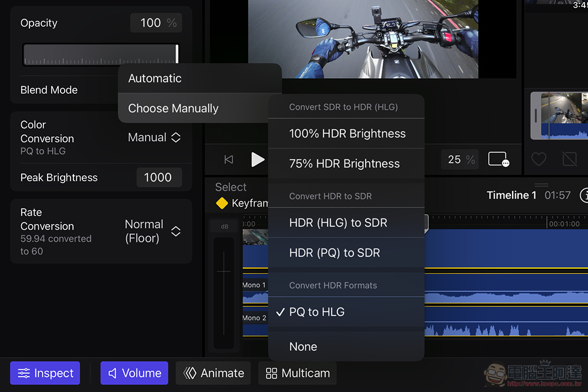
Task: Open Rate Conversion Normal (Floor) dropdown
Action: pyautogui.click(x=153, y=231)
